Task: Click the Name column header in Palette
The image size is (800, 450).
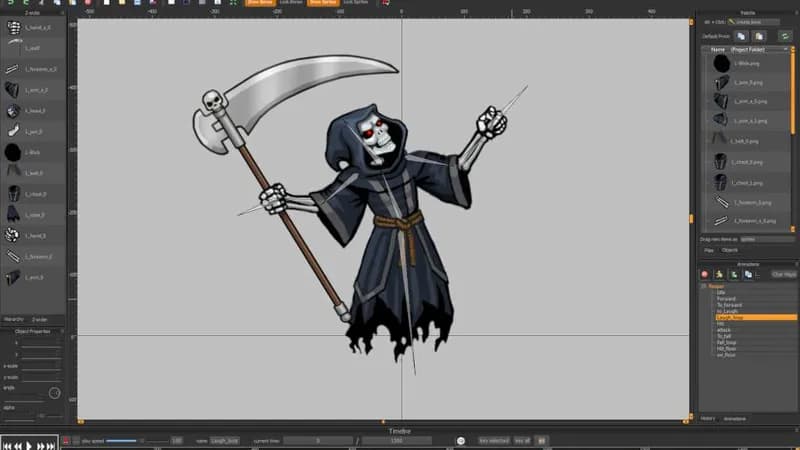Action: pos(718,49)
